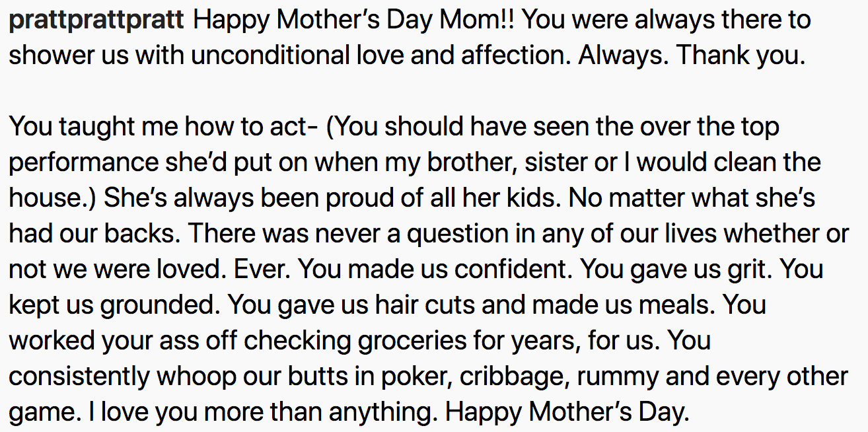Viewport: 868px width, 432px height.
Task: Open the prattprattpratt profile link
Action: [x=96, y=20]
